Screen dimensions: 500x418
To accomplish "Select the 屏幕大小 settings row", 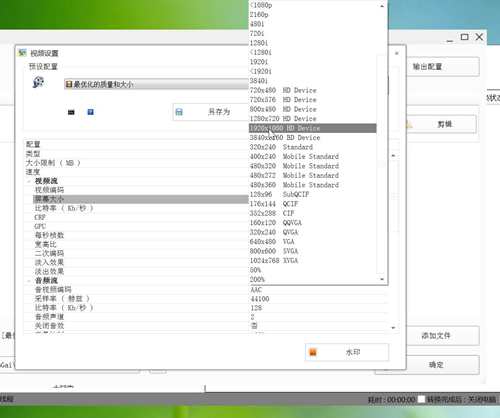I will pyautogui.click(x=140, y=199).
